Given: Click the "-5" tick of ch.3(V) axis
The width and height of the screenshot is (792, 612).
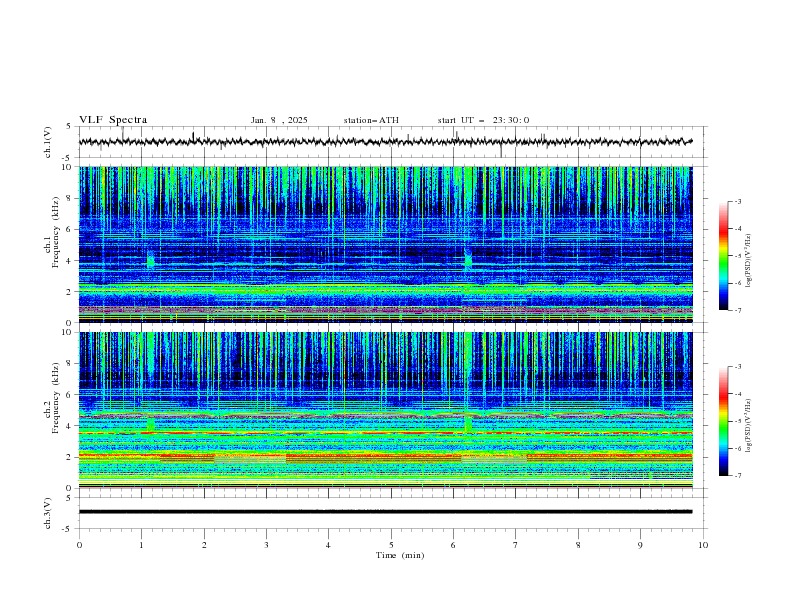Looking at the screenshot, I should click(x=67, y=529).
